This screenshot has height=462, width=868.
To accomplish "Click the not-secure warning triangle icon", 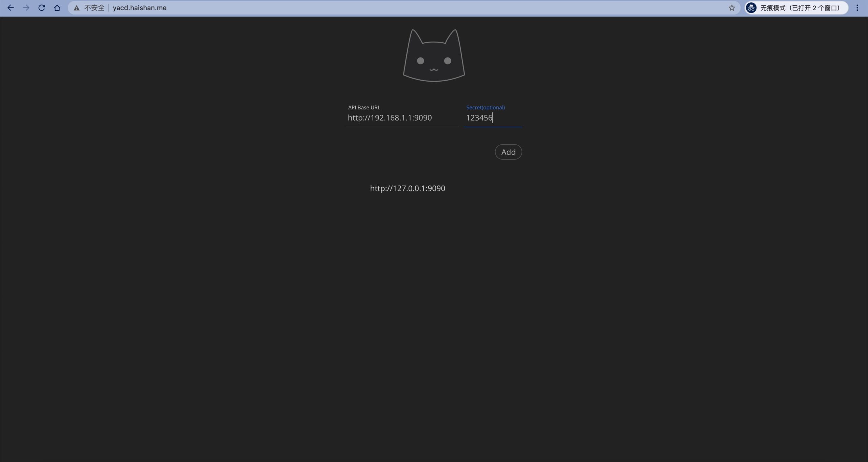I will click(x=77, y=8).
